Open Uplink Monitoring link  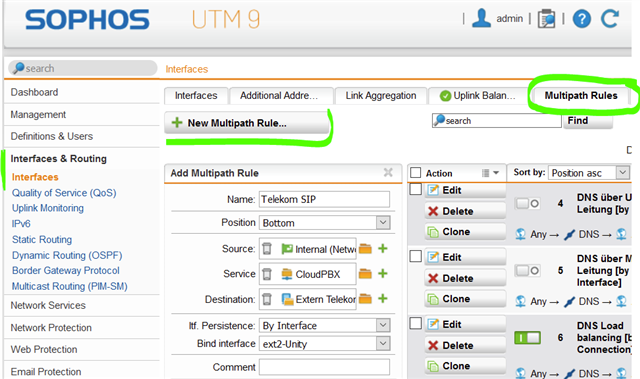click(48, 208)
